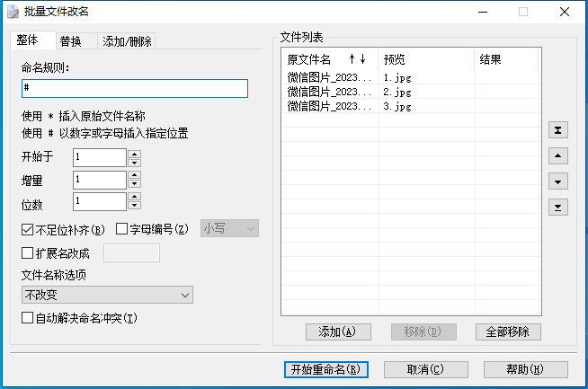Enable 自动解决命名冲突 checkbox
The width and height of the screenshot is (588, 389).
point(26,318)
